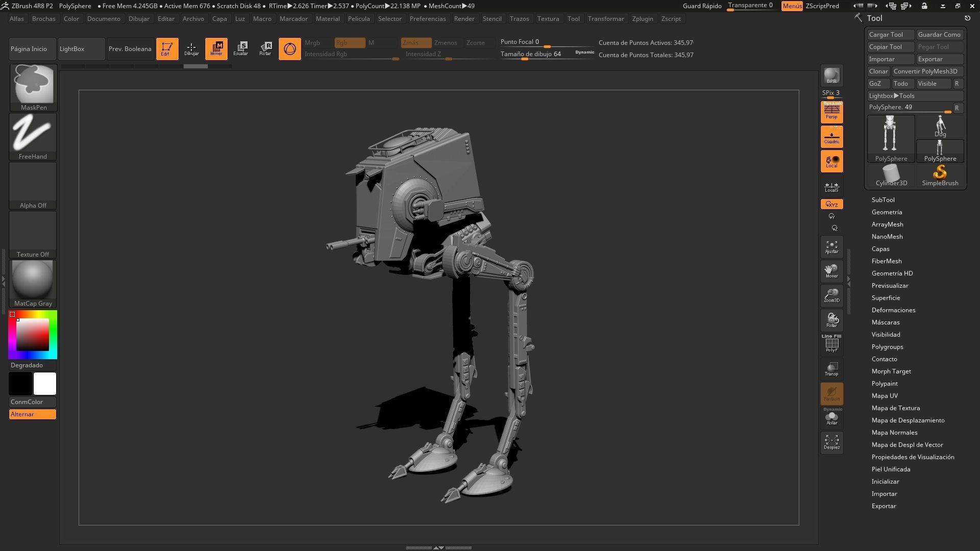Click the Cargar Tool button
The image size is (980, 551).
coord(891,35)
